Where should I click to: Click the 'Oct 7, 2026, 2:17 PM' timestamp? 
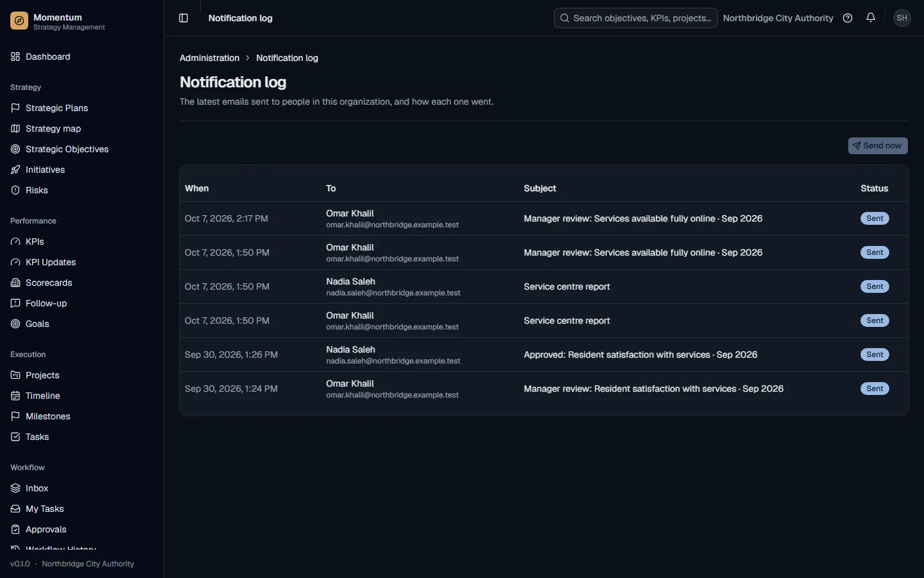(x=227, y=218)
